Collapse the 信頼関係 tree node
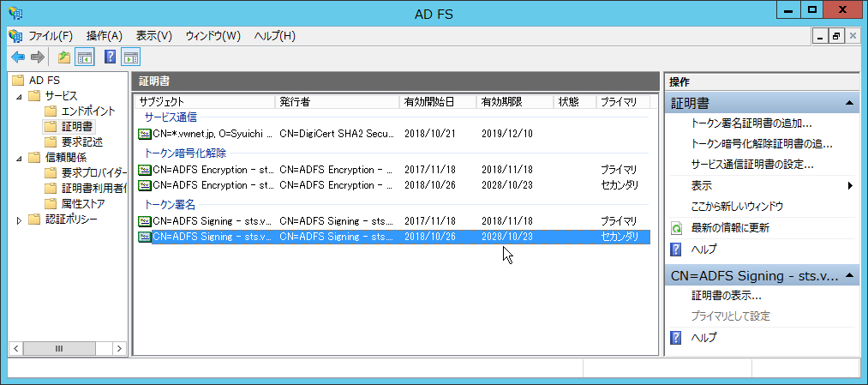868x385 pixels. (x=20, y=159)
